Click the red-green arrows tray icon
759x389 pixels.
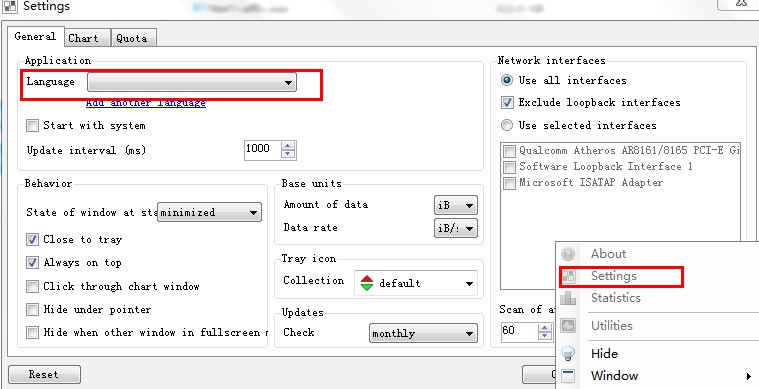pyautogui.click(x=367, y=283)
